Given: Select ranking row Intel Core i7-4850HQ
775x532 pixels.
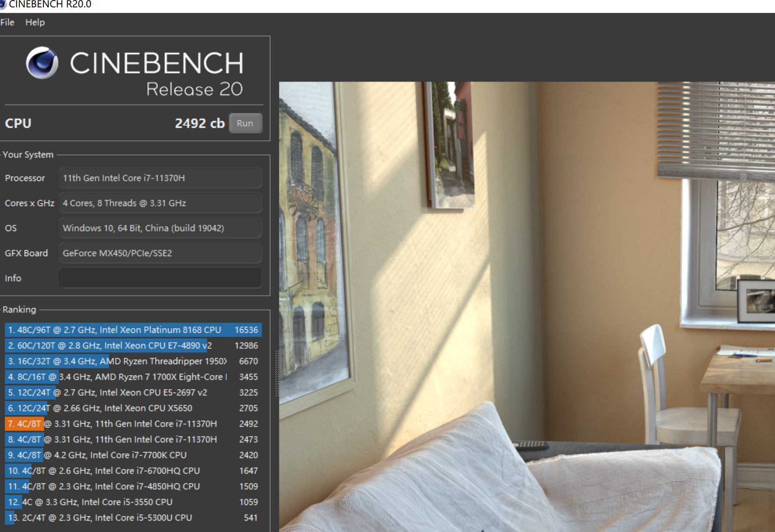Looking at the screenshot, I should 133,486.
